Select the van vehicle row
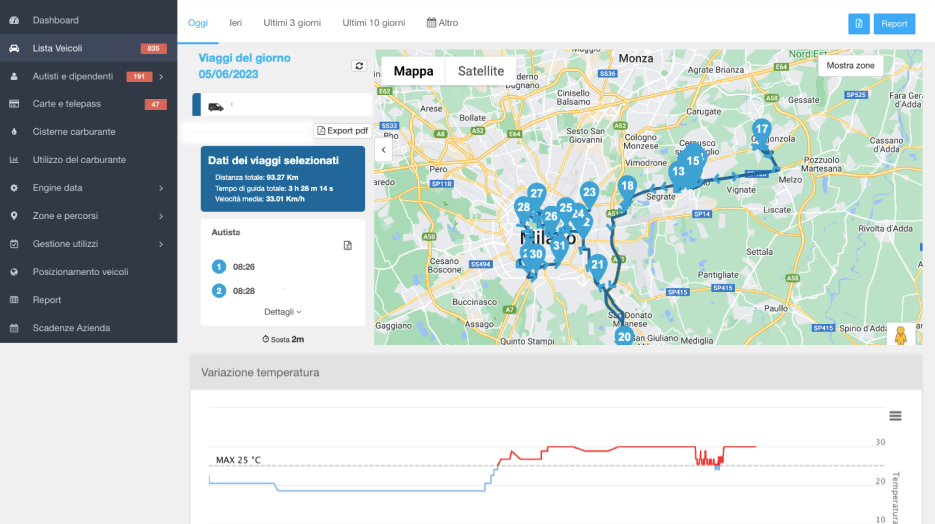 pyautogui.click(x=282, y=105)
